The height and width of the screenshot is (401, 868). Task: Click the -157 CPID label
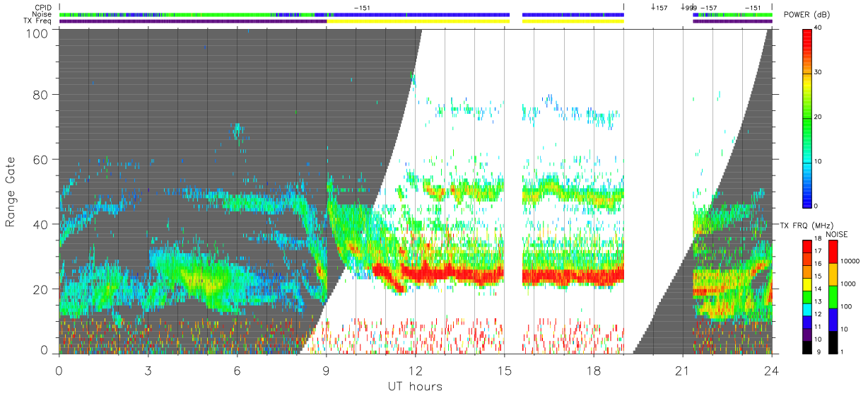point(708,8)
